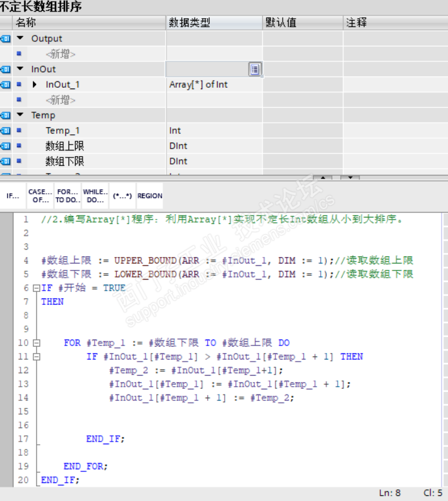The height and width of the screenshot is (501, 448).
Task: Select the Int data type of Temp_1
Action: (x=214, y=130)
